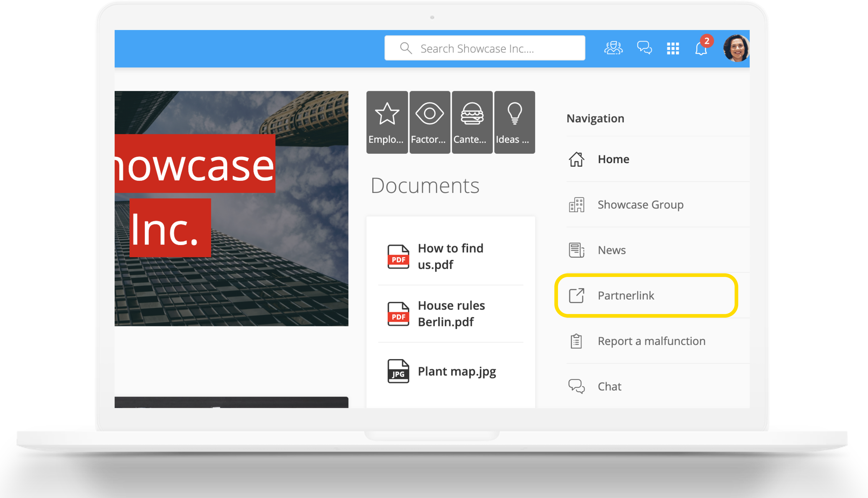Open the Ideas lightbulb tile
868x498 pixels.
click(515, 122)
